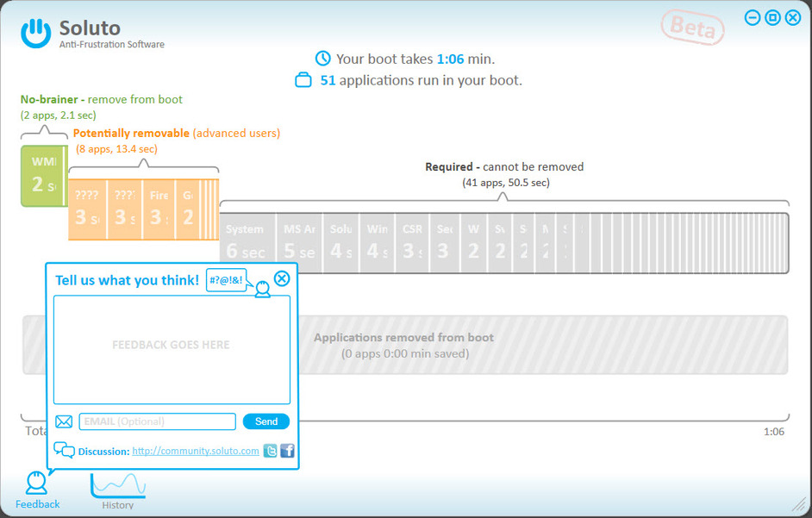
Task: Minimize the Soluto window
Action: tap(753, 17)
